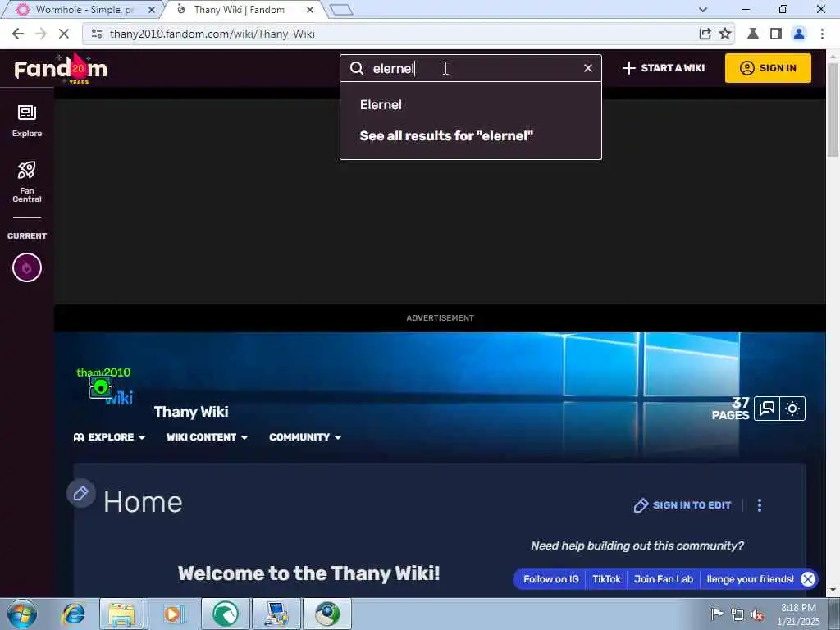Expand the Explore dropdown menu
This screenshot has width=840, height=630.
tap(109, 437)
